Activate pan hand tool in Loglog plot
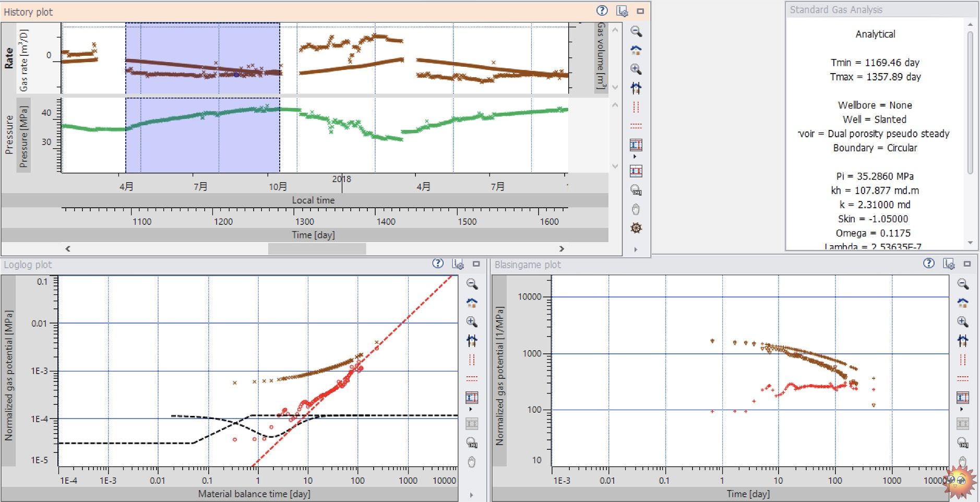The height and width of the screenshot is (502, 980). (472, 462)
